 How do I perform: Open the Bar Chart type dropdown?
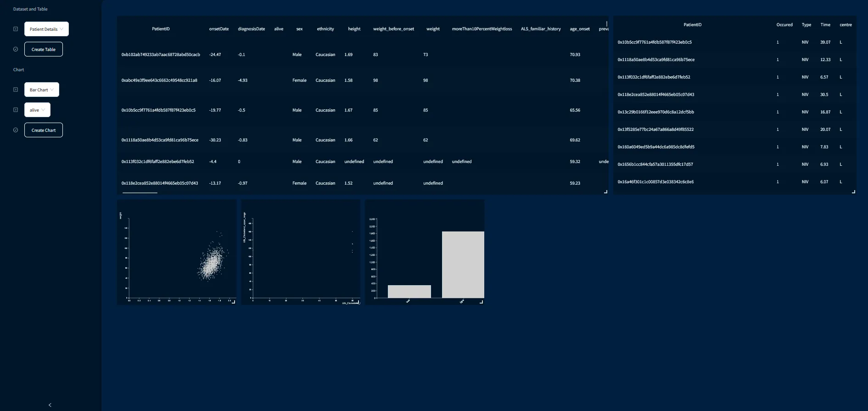coord(41,90)
